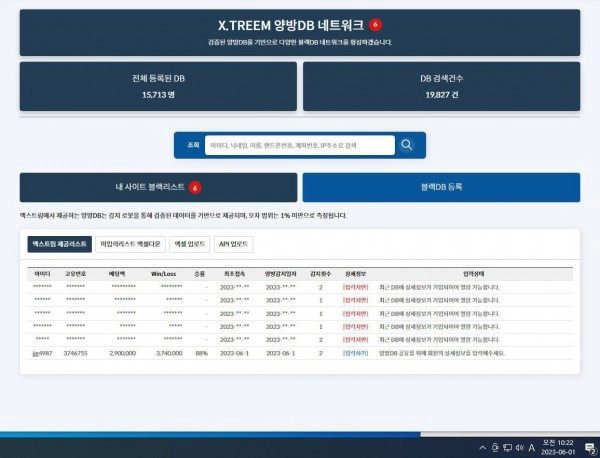The image size is (600, 458).
Task: Open the 엑셀 업로드 tab
Action: point(190,244)
